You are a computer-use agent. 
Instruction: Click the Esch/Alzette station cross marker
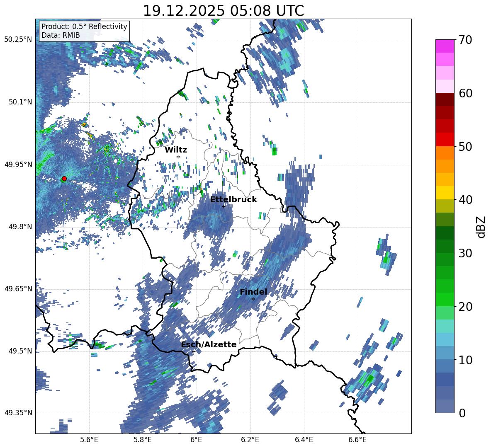(194, 351)
